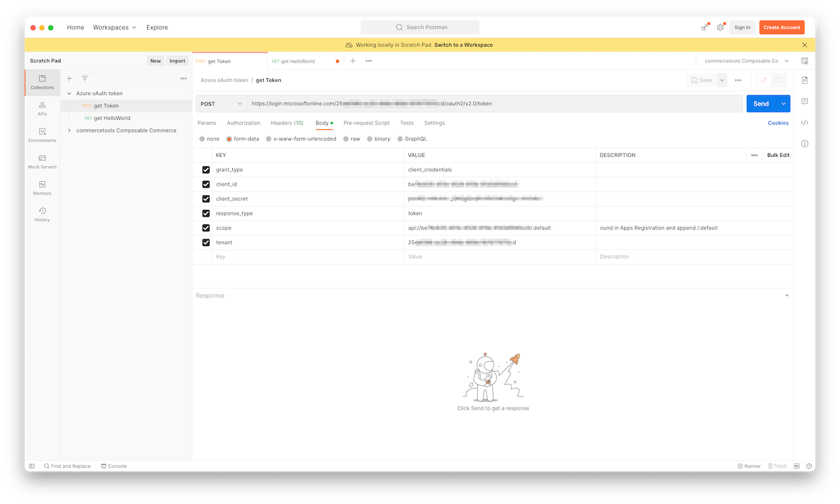Open the Send button dropdown arrow
This screenshot has width=840, height=504.
pyautogui.click(x=784, y=104)
